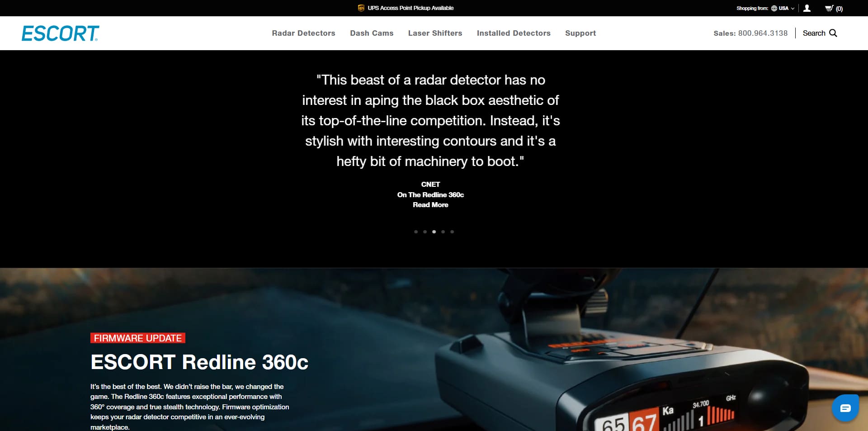868x431 pixels.
Task: Click the FIRMWARE UPDATE red badge
Action: pos(138,338)
